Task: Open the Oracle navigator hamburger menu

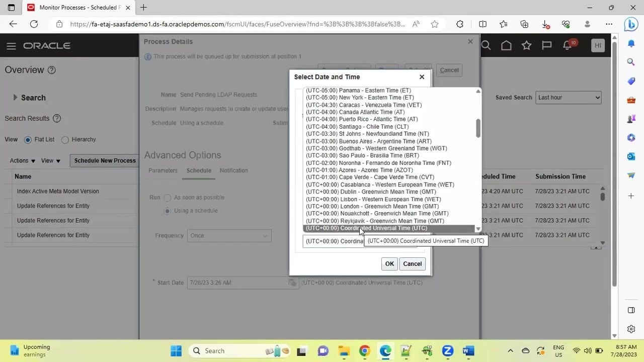Action: click(11, 46)
